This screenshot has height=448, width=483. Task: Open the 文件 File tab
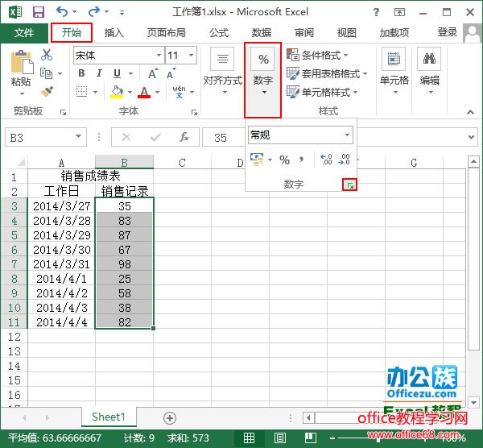[x=24, y=33]
